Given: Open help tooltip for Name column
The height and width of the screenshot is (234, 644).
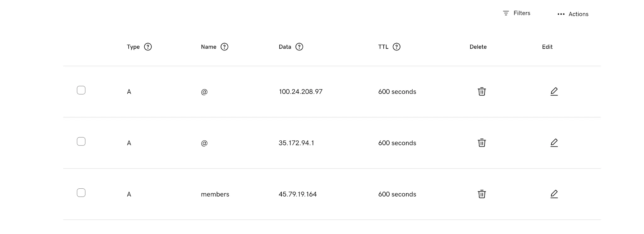Looking at the screenshot, I should tap(224, 47).
